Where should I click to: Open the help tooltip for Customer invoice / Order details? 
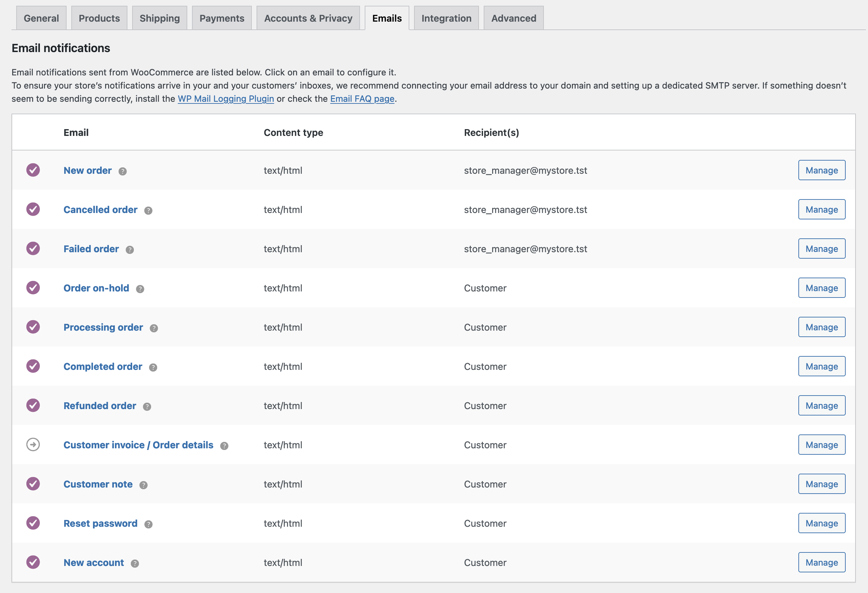point(224,445)
